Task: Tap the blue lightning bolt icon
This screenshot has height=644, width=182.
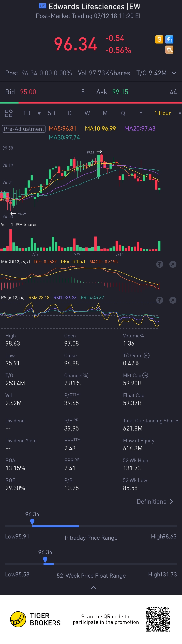Action: point(169,39)
